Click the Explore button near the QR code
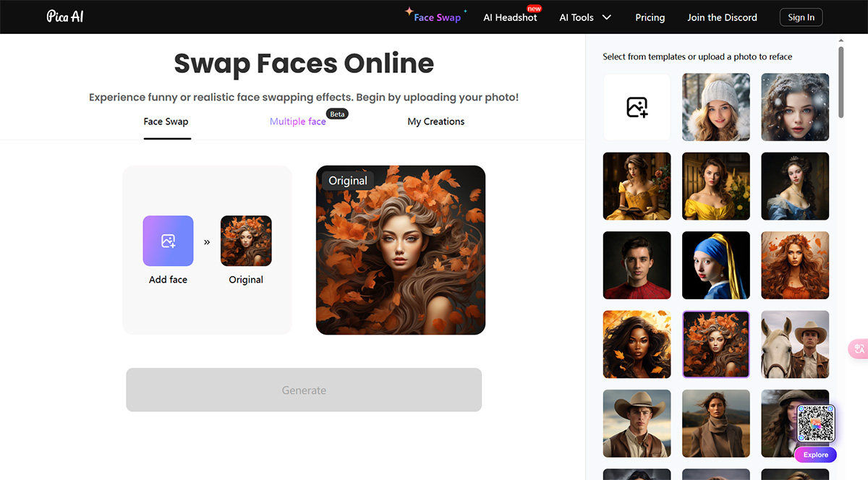Viewport: 868px width, 480px height. coord(815,455)
